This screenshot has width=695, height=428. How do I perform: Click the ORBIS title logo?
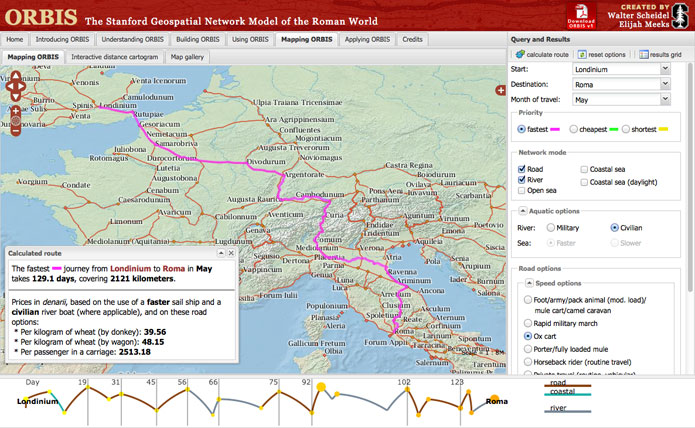click(x=41, y=17)
